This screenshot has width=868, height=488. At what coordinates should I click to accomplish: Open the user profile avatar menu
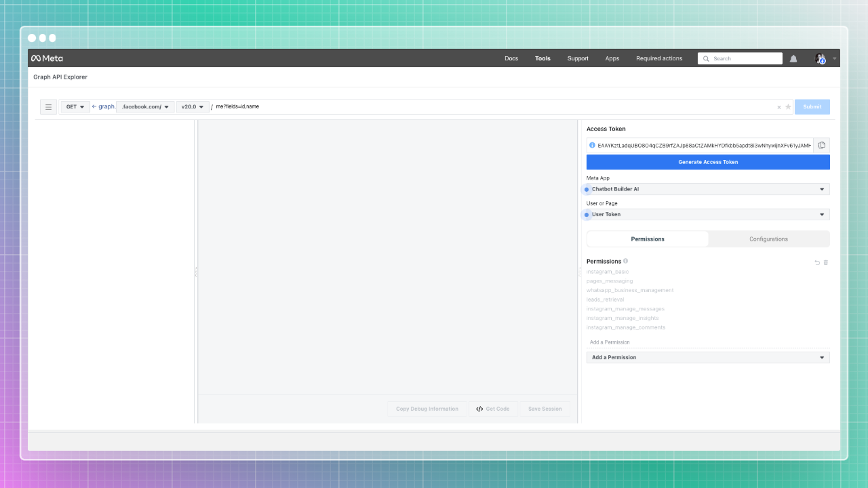click(821, 58)
